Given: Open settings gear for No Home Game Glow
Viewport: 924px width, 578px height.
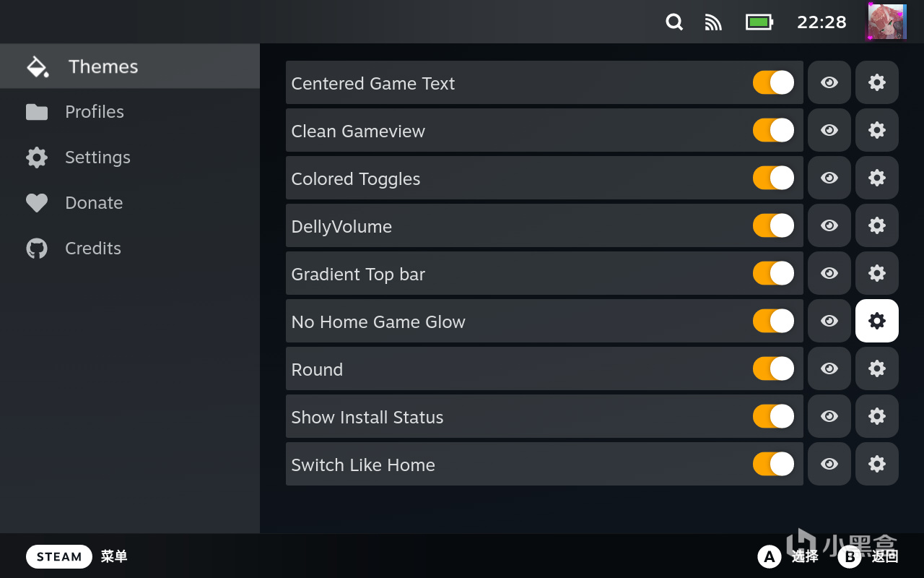Looking at the screenshot, I should (876, 321).
